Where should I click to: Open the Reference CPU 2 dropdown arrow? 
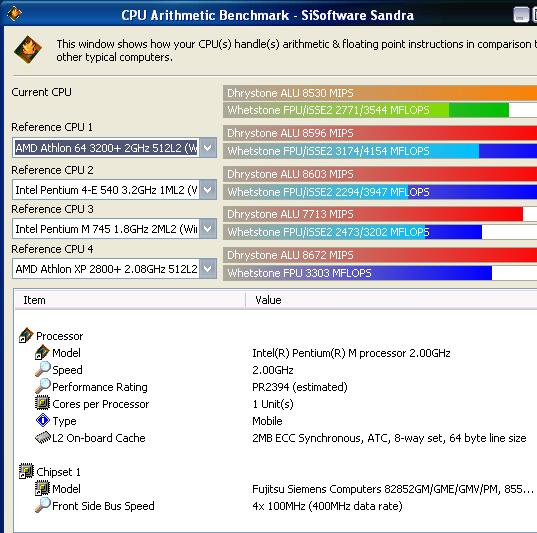click(x=208, y=189)
